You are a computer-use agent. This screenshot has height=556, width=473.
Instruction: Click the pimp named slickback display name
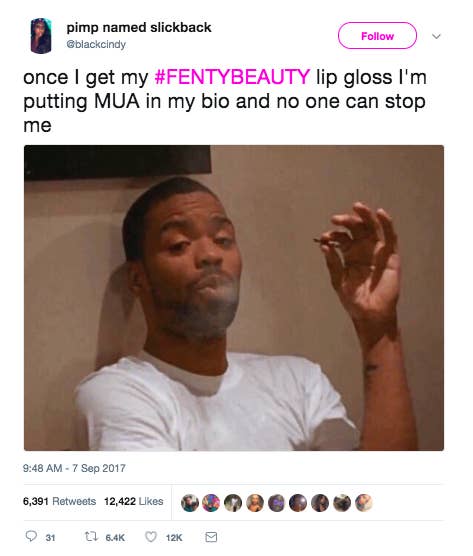139,27
